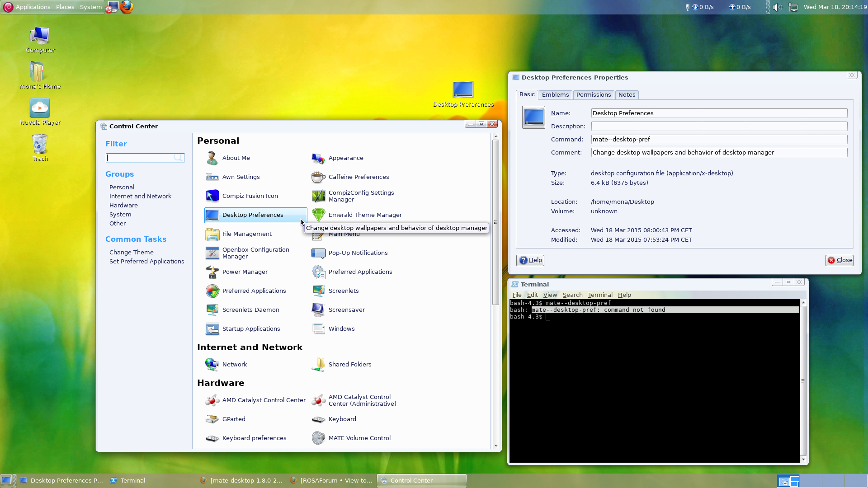
Task: Launch the Screensaver settings icon
Action: pyautogui.click(x=319, y=310)
